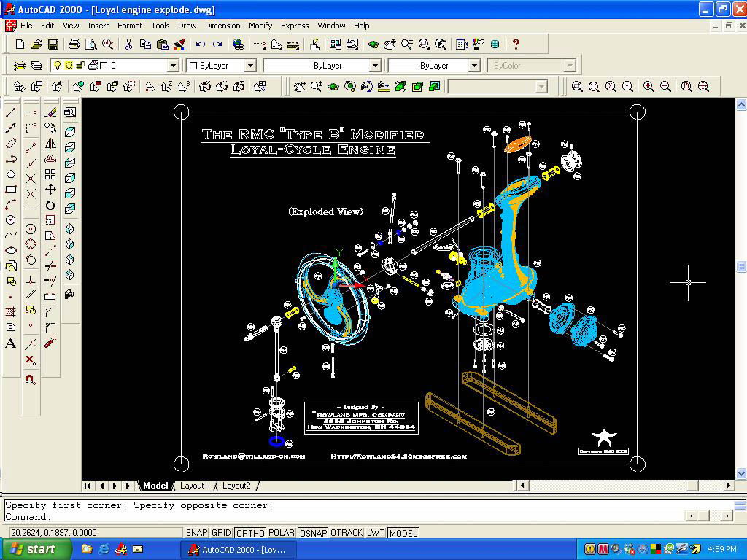Select the Circle draw tool

point(11,220)
